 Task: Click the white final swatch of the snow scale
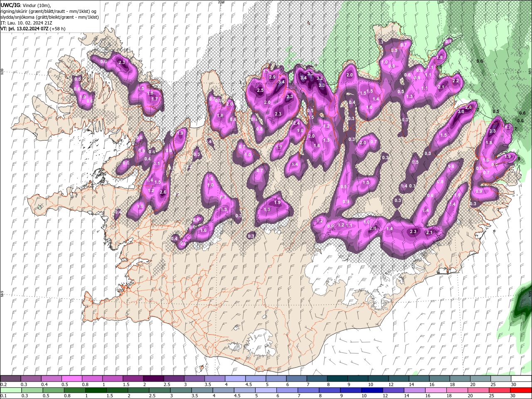(x=521, y=379)
